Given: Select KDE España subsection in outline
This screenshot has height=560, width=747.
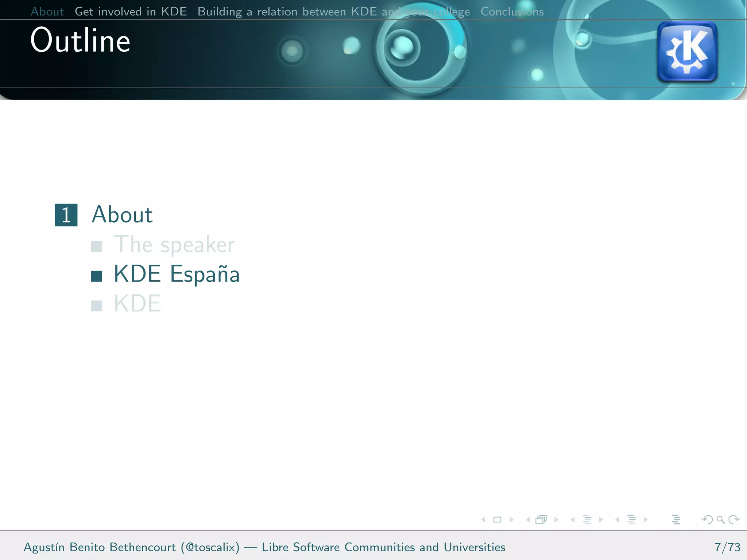Looking at the screenshot, I should [x=177, y=274].
